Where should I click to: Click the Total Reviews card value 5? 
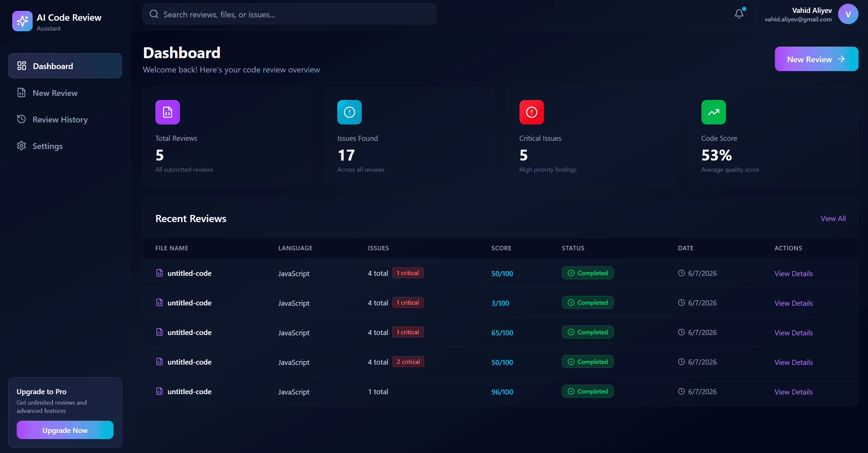[160, 155]
